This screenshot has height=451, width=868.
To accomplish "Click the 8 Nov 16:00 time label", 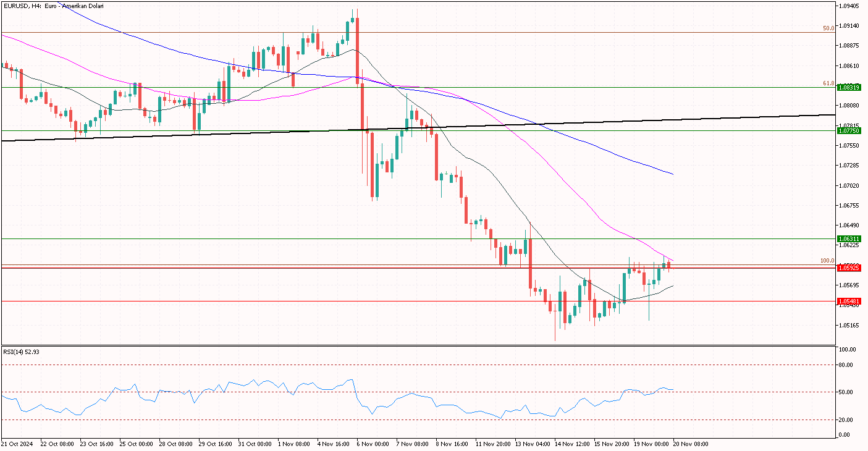I will pyautogui.click(x=452, y=444).
